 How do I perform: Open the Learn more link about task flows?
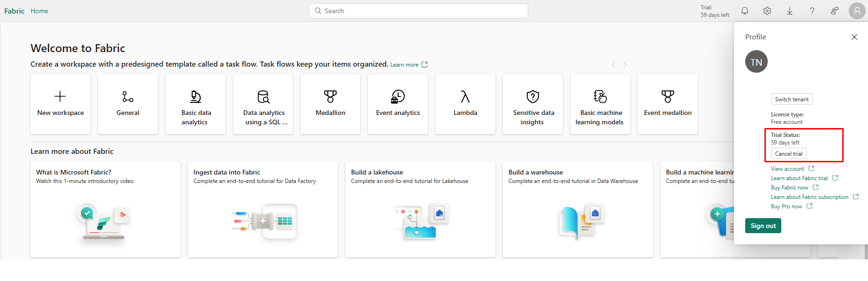409,65
